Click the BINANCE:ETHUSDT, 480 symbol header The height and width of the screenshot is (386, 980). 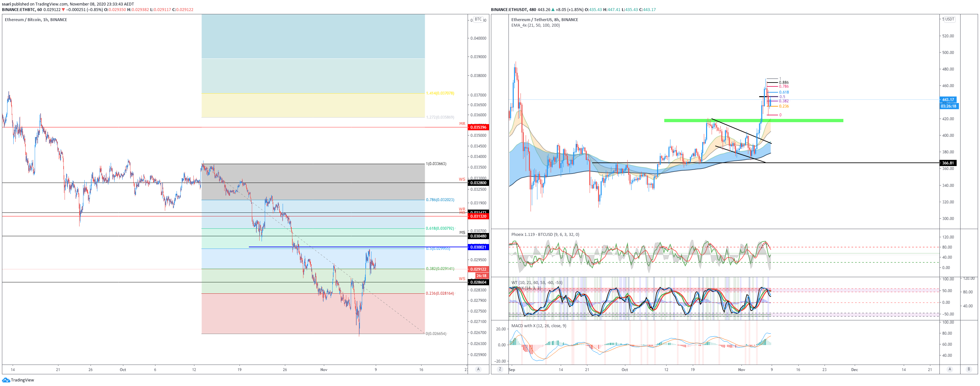513,9
